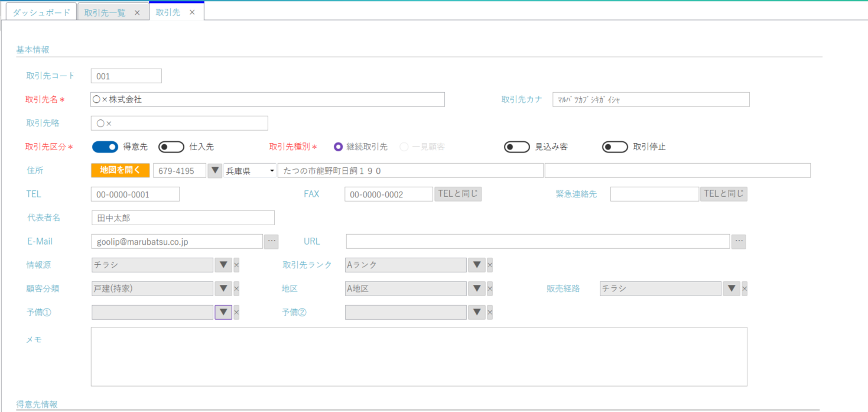Click the 販売経路 field showing チラシ
This screenshot has height=412, width=868.
click(661, 288)
